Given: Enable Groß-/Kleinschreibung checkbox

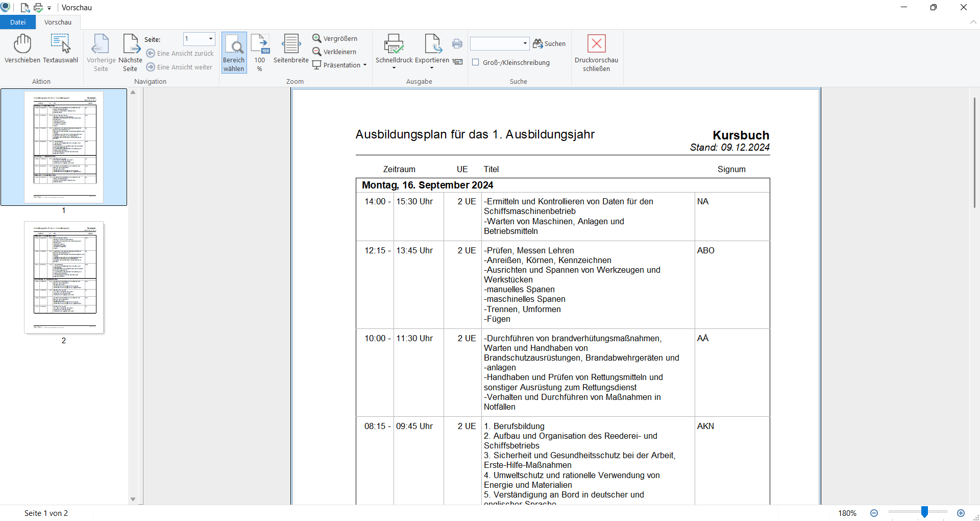Looking at the screenshot, I should coord(476,63).
